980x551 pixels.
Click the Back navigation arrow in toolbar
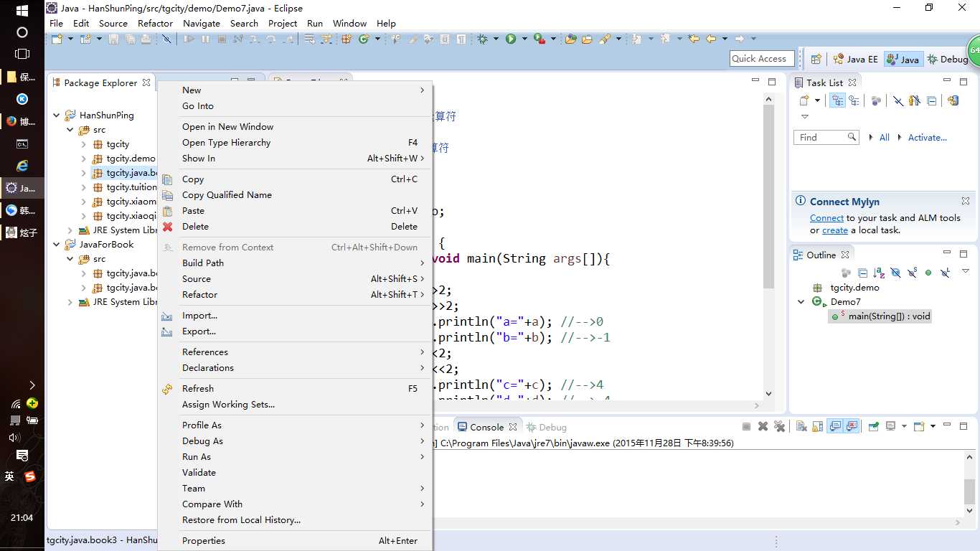point(711,39)
